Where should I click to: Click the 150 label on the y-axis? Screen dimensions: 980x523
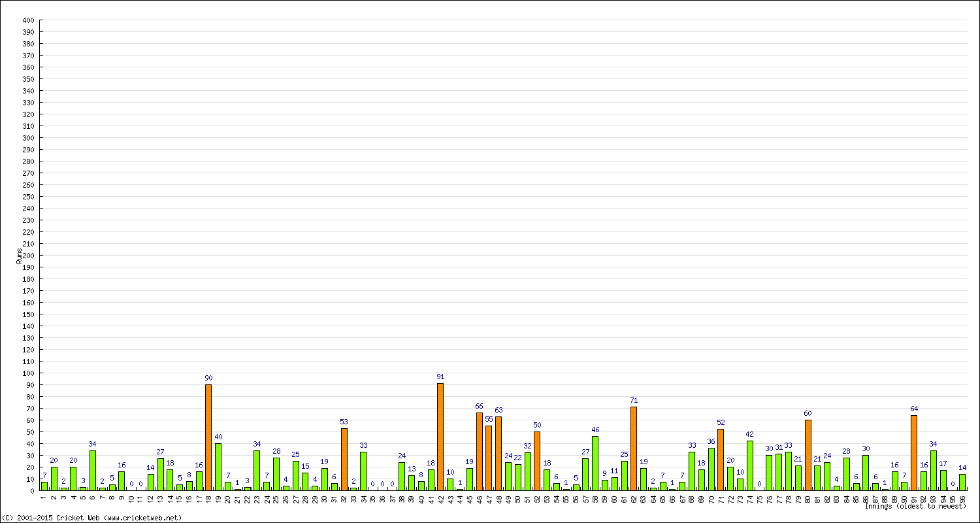click(x=28, y=314)
